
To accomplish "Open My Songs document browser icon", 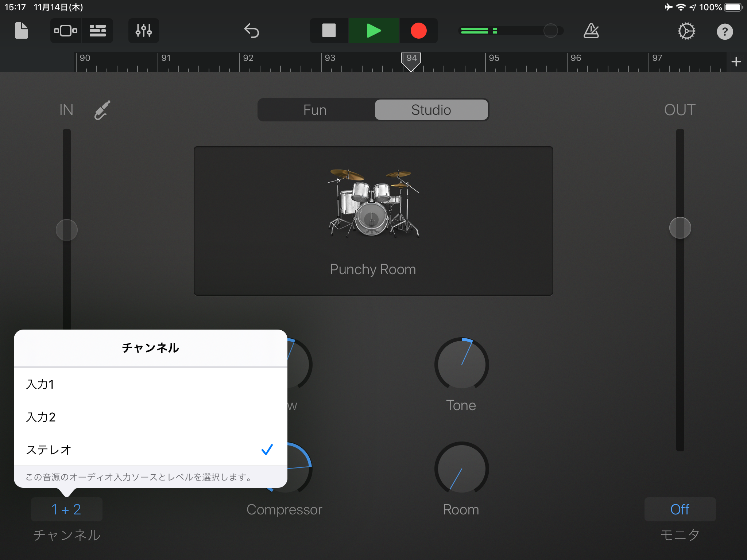I will click(21, 31).
